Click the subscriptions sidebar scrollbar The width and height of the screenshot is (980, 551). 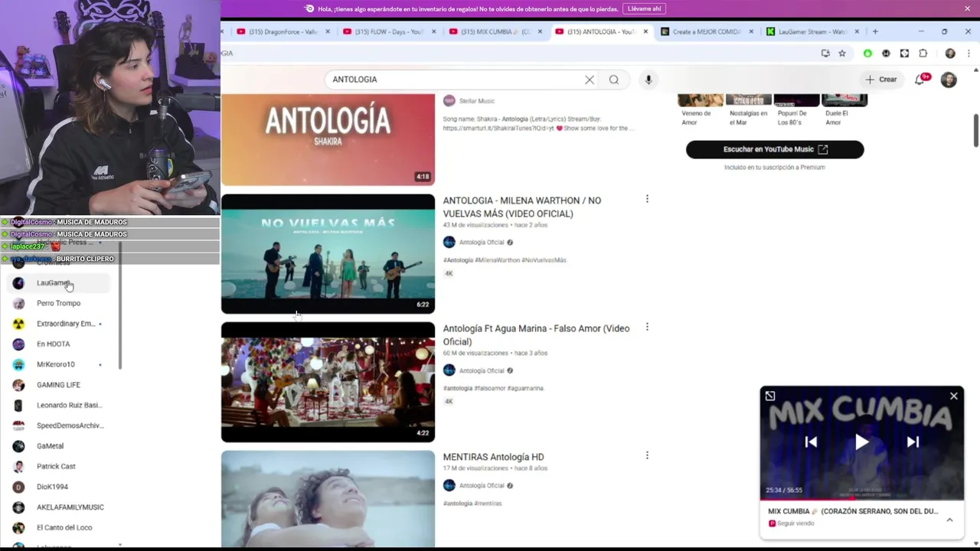(x=120, y=306)
